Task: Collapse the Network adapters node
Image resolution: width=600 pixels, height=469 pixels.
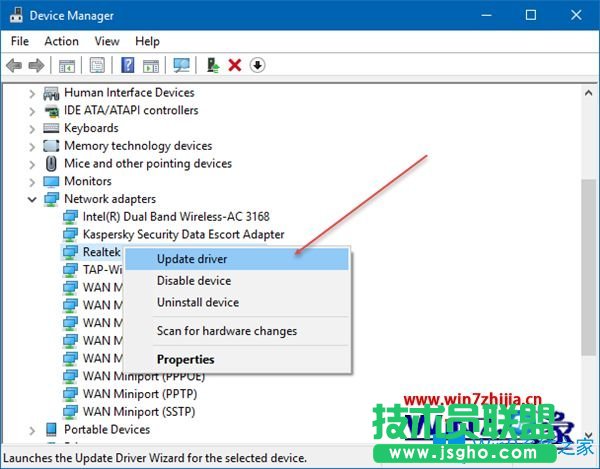Action: tap(32, 199)
